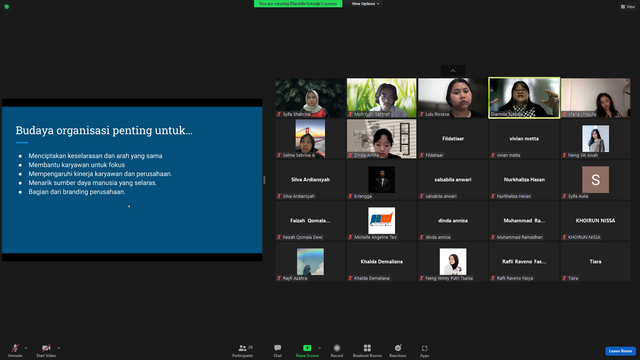Image resolution: width=640 pixels, height=360 pixels.
Task: Select the Fildatiaar participant tile
Action: 453,139
